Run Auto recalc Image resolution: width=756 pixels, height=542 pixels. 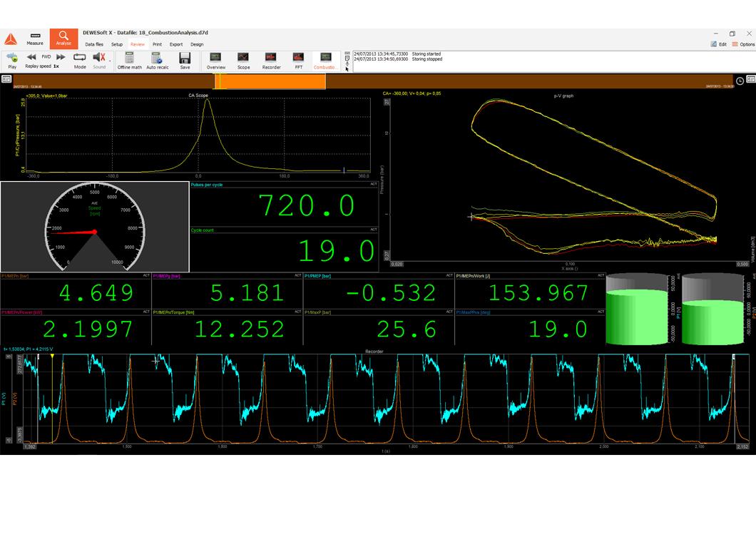pos(157,61)
